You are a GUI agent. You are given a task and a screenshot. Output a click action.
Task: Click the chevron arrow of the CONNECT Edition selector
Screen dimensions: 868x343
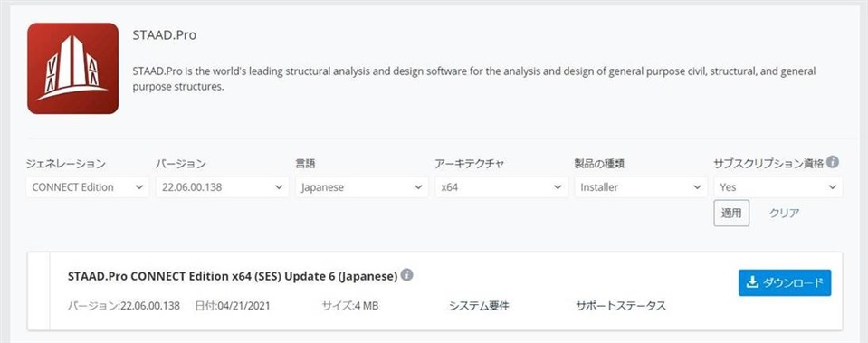point(139,187)
